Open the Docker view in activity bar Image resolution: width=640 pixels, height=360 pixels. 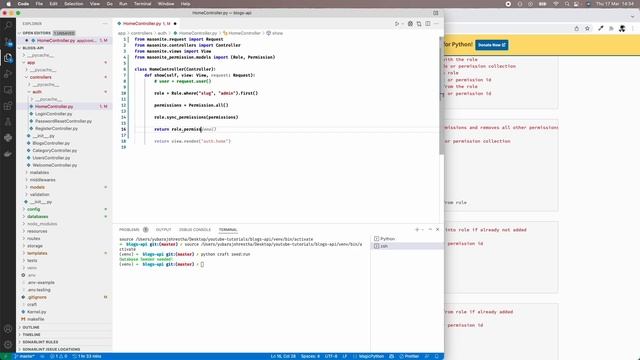pyautogui.click(x=8, y=154)
